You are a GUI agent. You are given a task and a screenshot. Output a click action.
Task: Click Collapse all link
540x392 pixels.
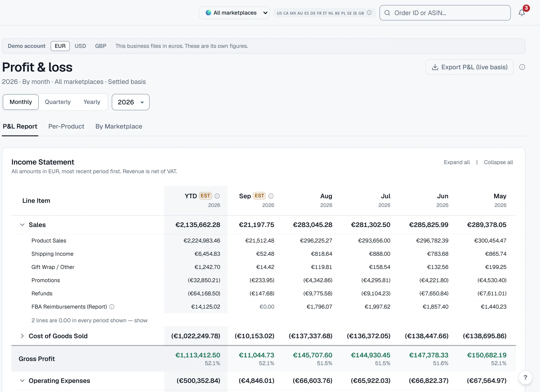pyautogui.click(x=498, y=162)
